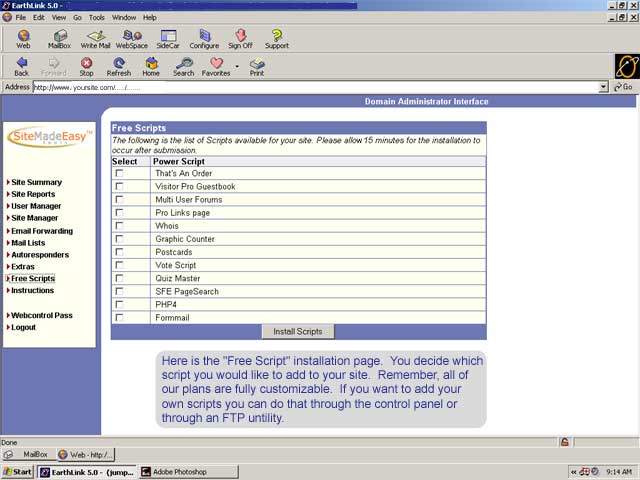The height and width of the screenshot is (480, 640).
Task: Click the Write Mail icon
Action: tap(95, 39)
